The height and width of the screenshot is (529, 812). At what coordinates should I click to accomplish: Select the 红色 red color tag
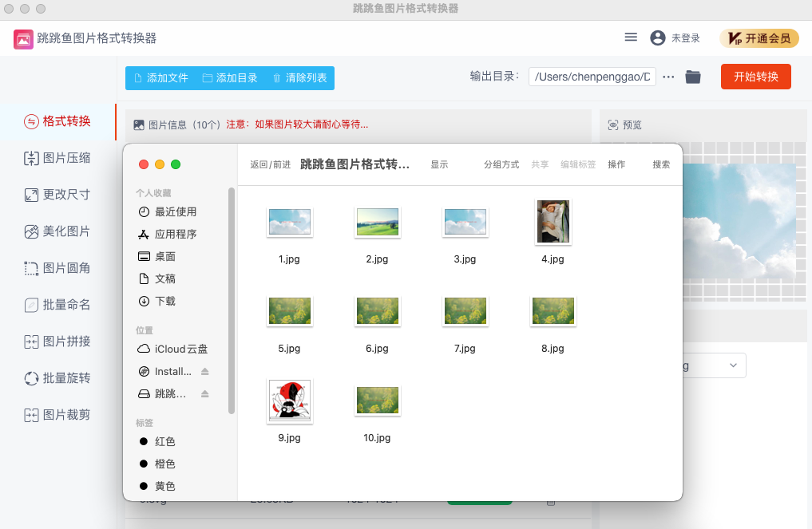[164, 441]
